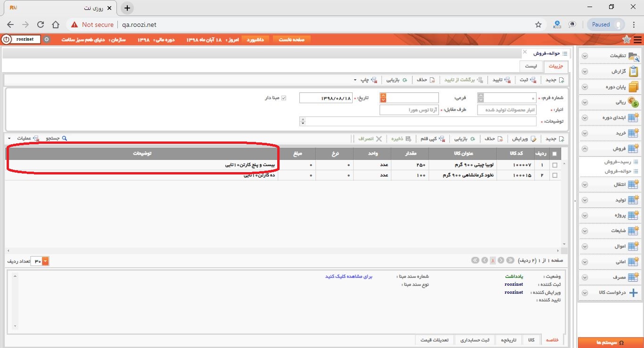Click the تاریخ date input field

(x=326, y=98)
